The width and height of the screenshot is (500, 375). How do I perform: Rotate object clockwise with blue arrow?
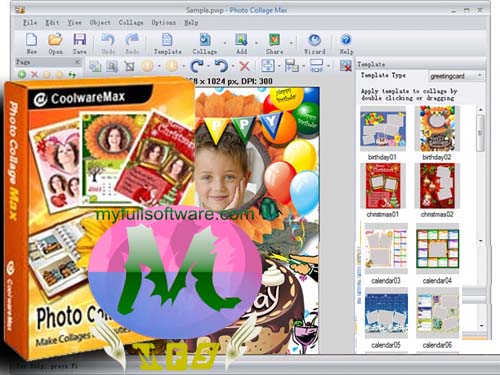197,66
